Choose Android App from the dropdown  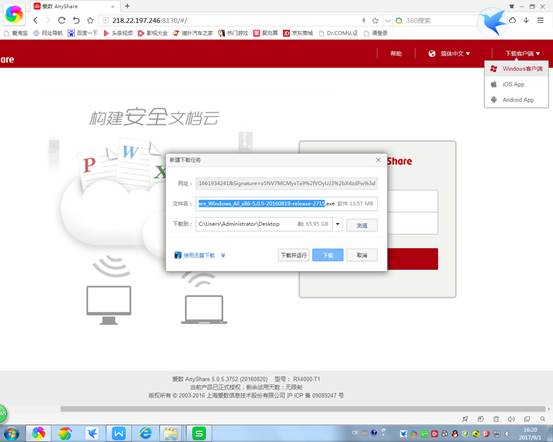pos(516,100)
